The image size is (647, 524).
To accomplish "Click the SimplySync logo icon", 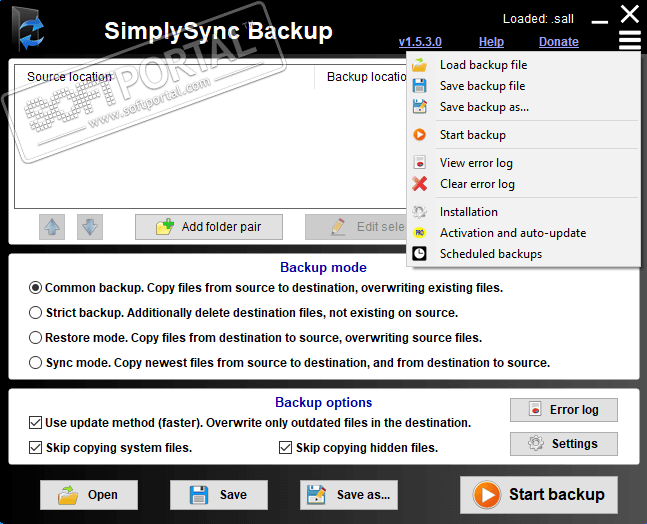I will click(x=28, y=29).
